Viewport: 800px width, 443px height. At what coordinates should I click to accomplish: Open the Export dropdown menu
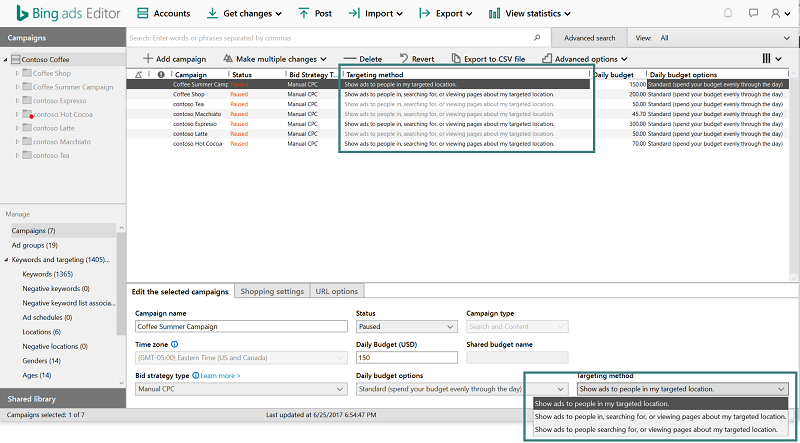point(445,14)
